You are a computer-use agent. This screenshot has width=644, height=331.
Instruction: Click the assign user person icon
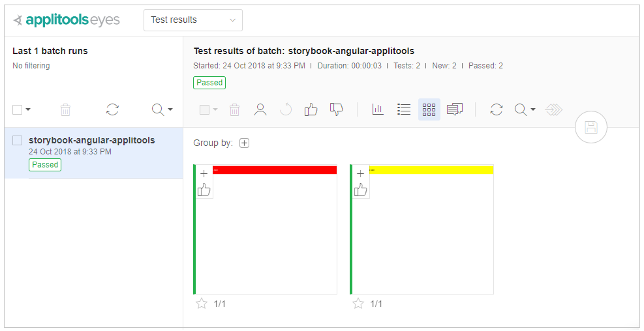coord(260,109)
